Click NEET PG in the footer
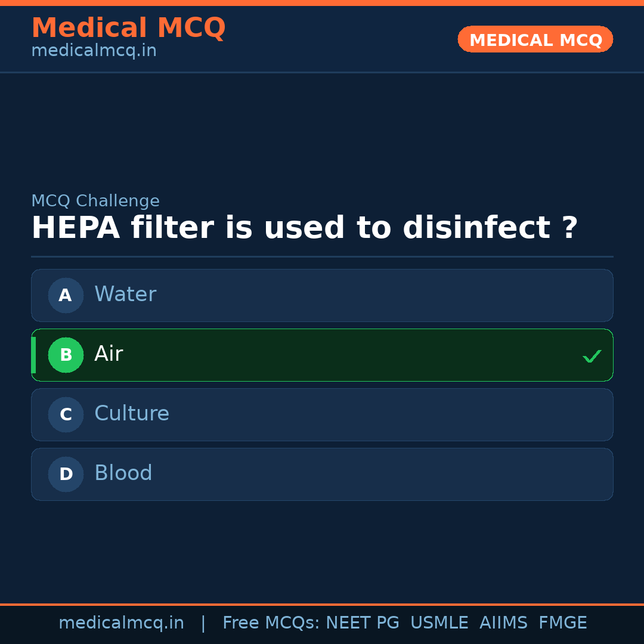 (x=363, y=623)
